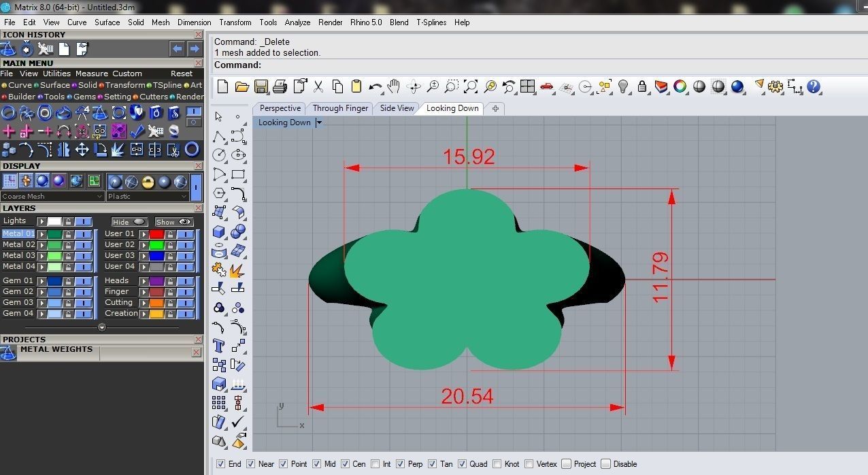The width and height of the screenshot is (868, 475).
Task: Click the Icon History back arrow button
Action: pyautogui.click(x=178, y=48)
